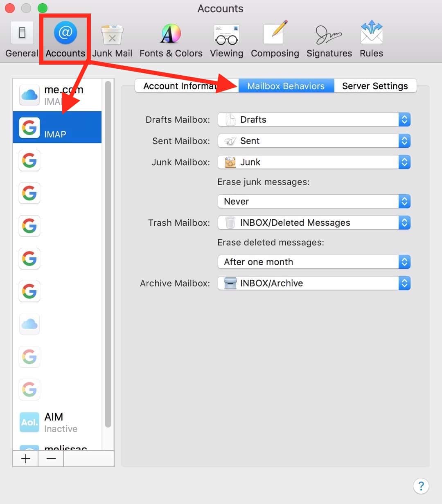Open the Rules preferences pane
Viewport: 442px width, 504px height.
point(371,39)
